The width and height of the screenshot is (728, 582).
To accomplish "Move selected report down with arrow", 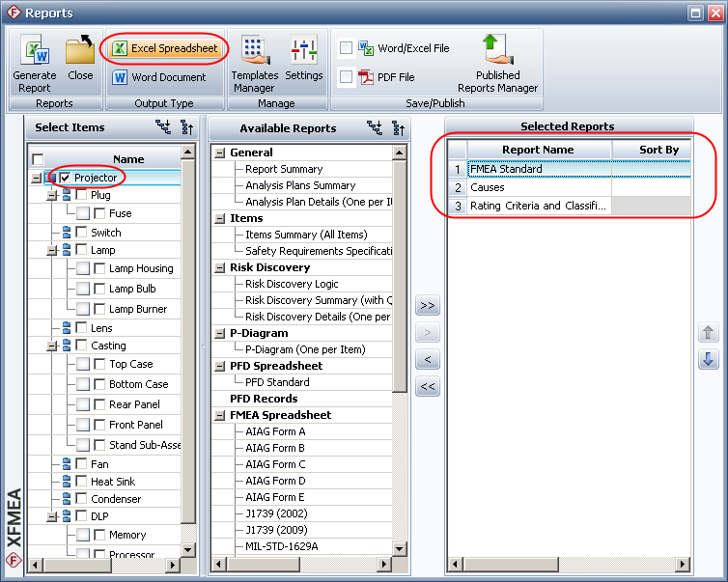I will (709, 359).
